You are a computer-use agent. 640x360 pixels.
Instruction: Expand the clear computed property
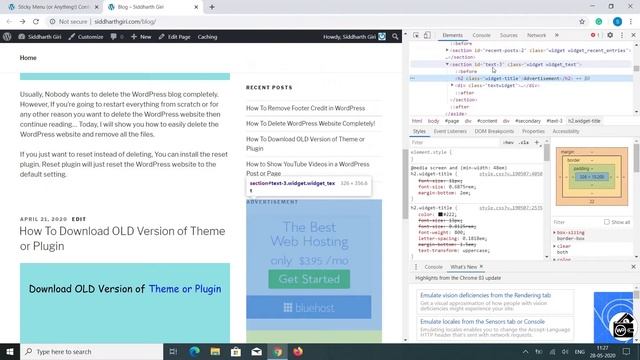[x=554, y=246]
